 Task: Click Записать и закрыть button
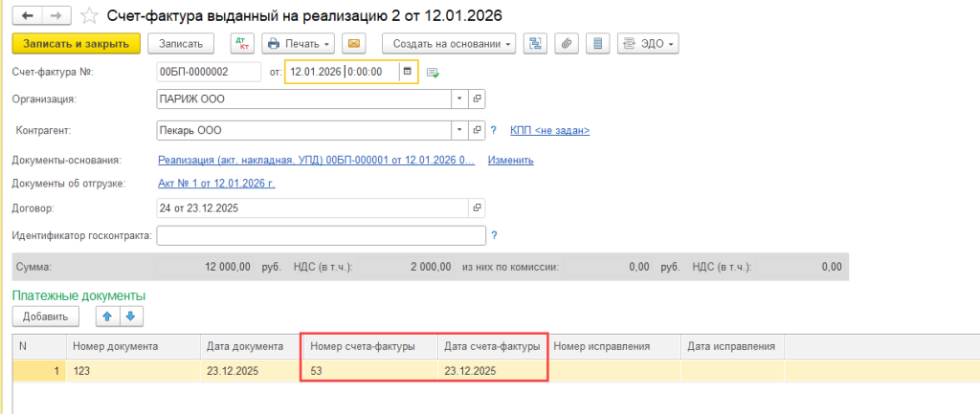(76, 44)
